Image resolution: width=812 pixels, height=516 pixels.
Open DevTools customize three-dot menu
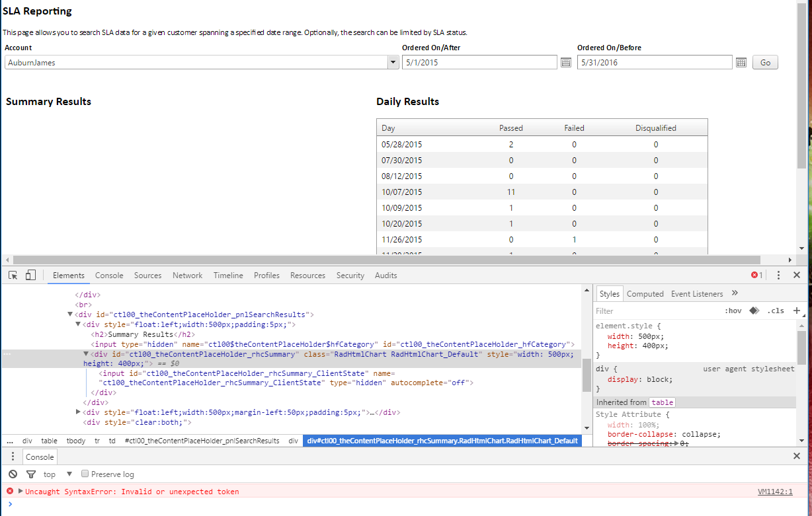pos(778,276)
